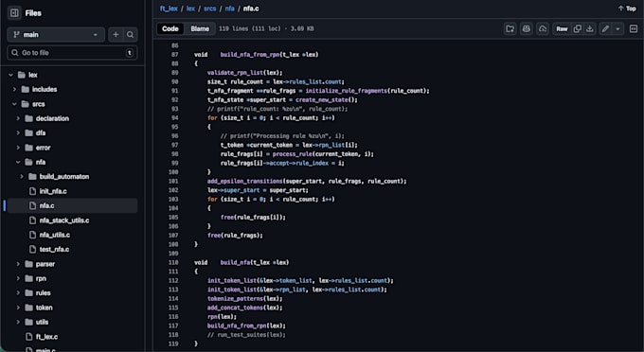Image resolution: width=644 pixels, height=352 pixels.
Task: Click the cloud icon in the file toolbar
Action: coord(543,28)
